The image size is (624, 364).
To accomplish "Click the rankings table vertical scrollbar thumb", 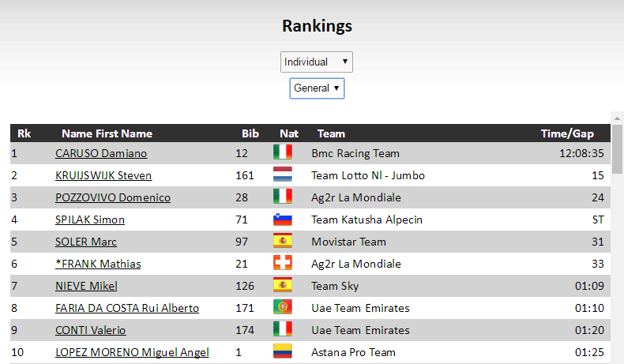I will 617,148.
